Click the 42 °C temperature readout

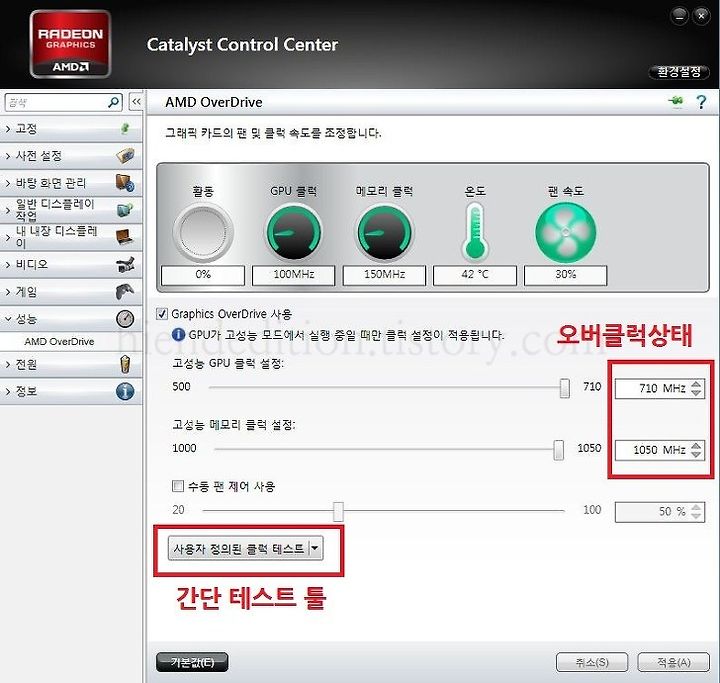pos(475,275)
